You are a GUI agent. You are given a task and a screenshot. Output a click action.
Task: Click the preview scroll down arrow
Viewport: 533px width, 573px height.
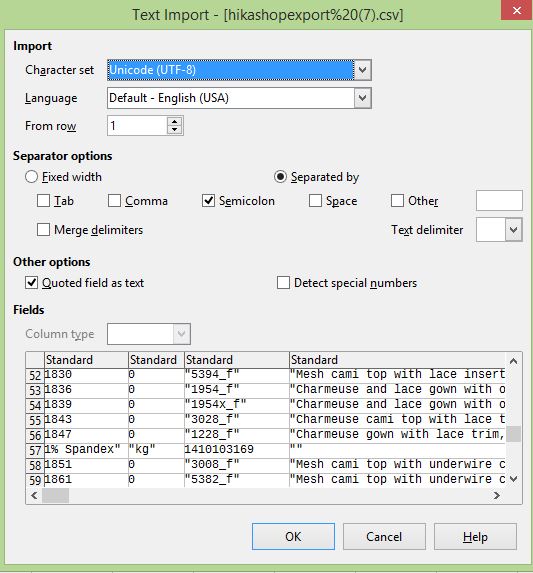tap(513, 479)
